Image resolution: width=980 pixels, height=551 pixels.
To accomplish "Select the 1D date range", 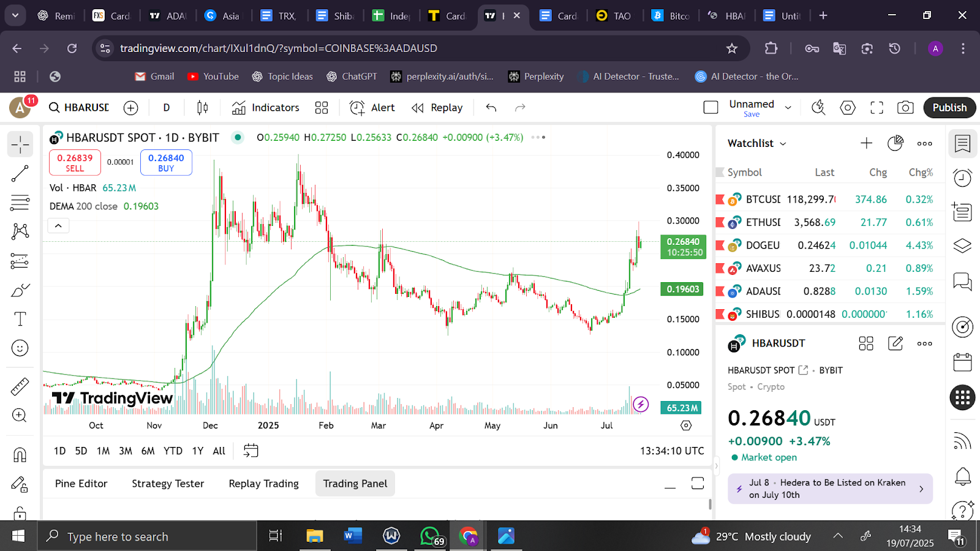I will [59, 451].
